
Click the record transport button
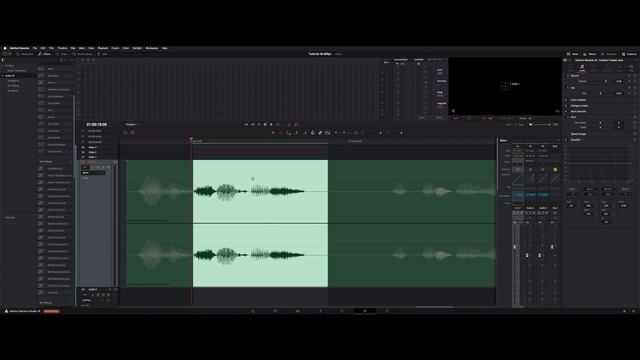pyautogui.click(x=271, y=124)
